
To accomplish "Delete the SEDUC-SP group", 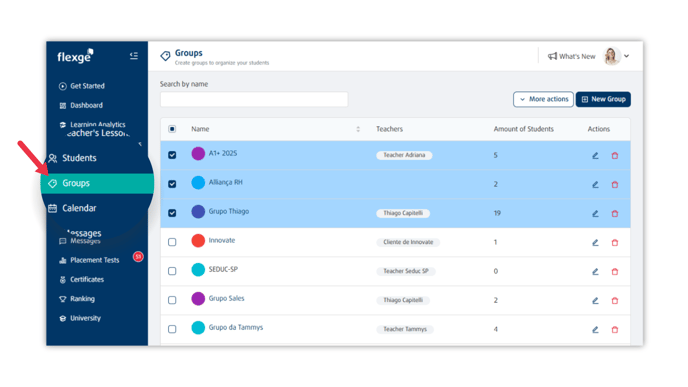I will (x=615, y=271).
